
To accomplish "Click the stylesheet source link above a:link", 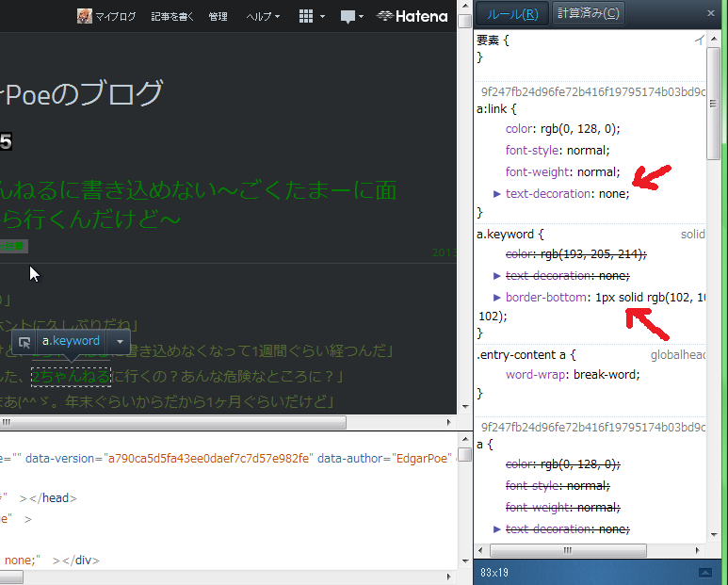I will (x=593, y=92).
